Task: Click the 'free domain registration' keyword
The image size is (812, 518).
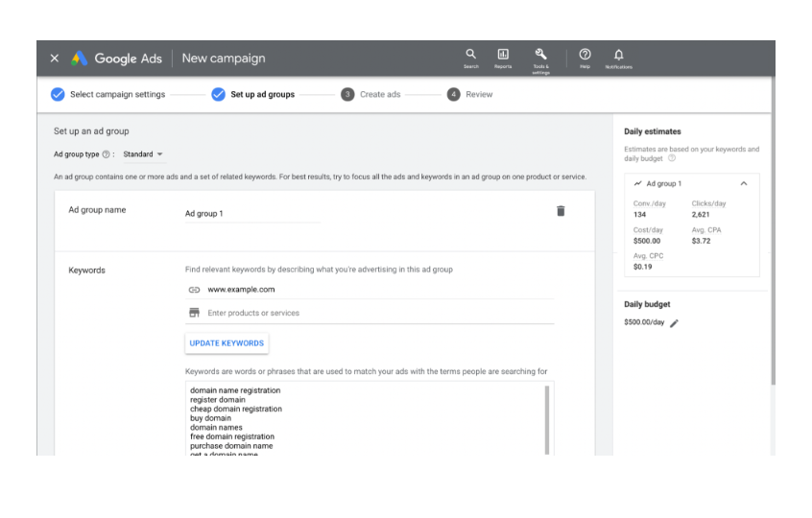Action: (232, 436)
